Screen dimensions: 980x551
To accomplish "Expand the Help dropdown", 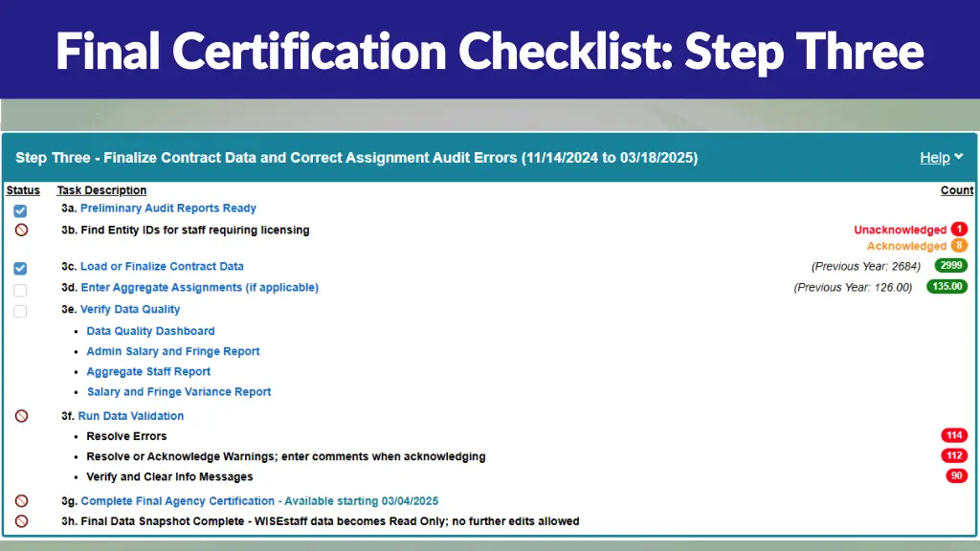I will click(942, 158).
